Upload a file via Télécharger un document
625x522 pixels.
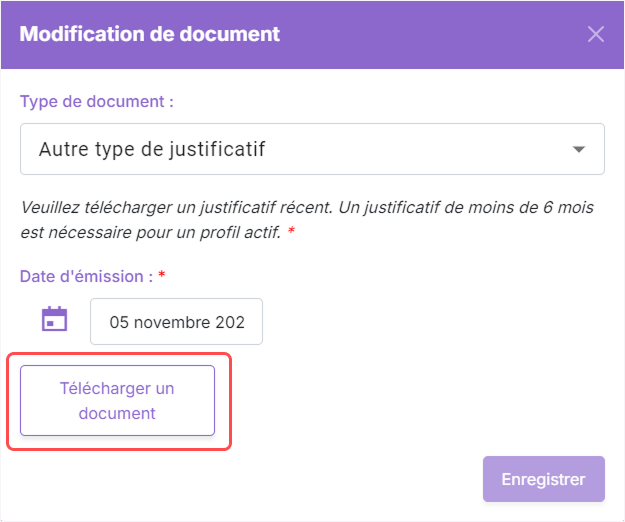coord(118,400)
